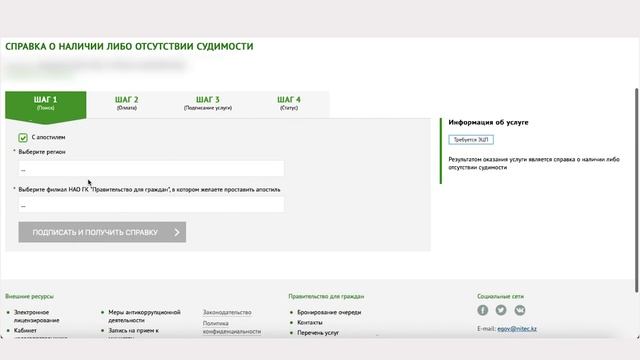Open the 'Кабинет' footer link
The height and width of the screenshot is (360, 640).
[25, 331]
